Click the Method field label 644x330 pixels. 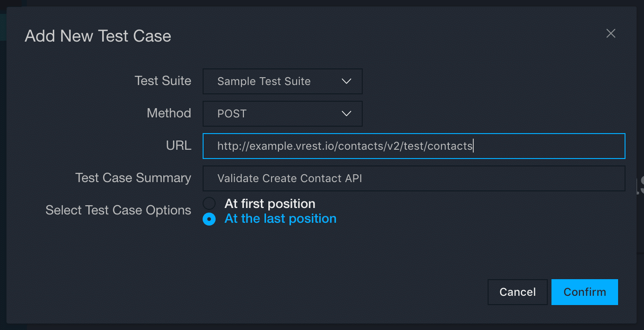[169, 113]
